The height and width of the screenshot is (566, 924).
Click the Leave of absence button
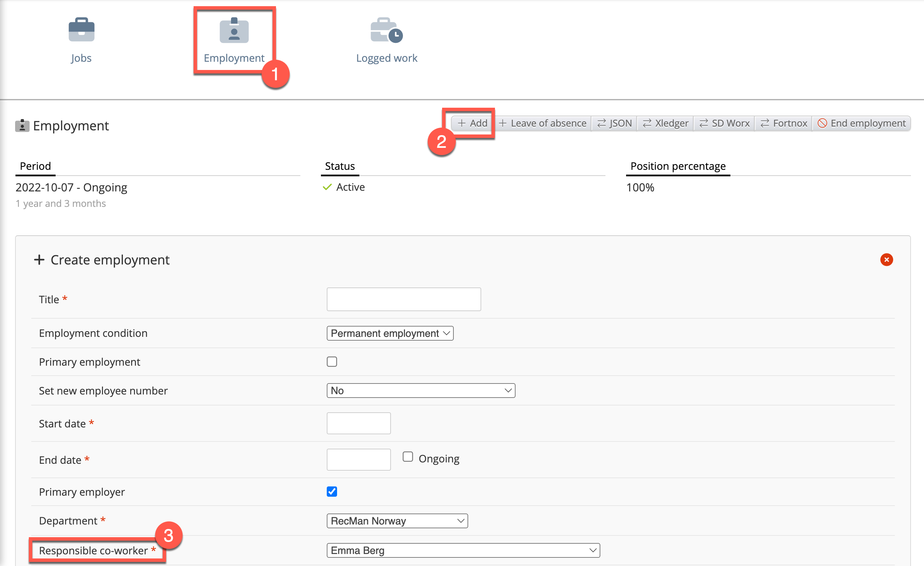click(x=543, y=123)
